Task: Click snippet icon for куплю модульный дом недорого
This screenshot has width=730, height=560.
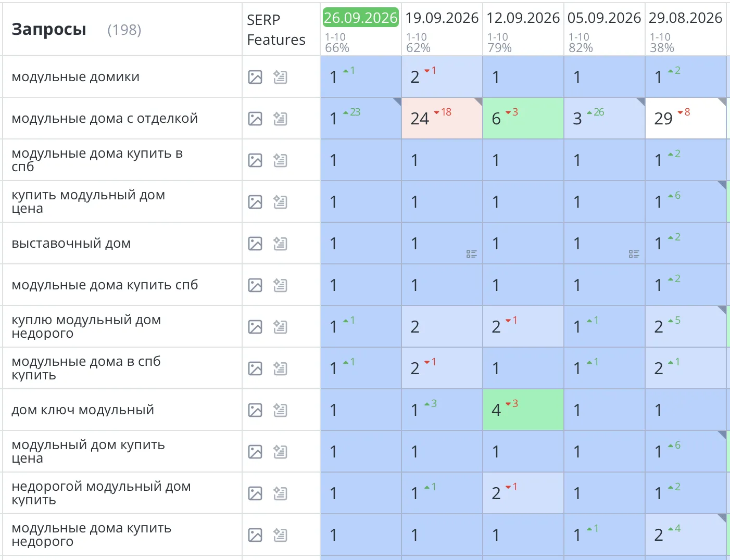Action: [x=280, y=327]
